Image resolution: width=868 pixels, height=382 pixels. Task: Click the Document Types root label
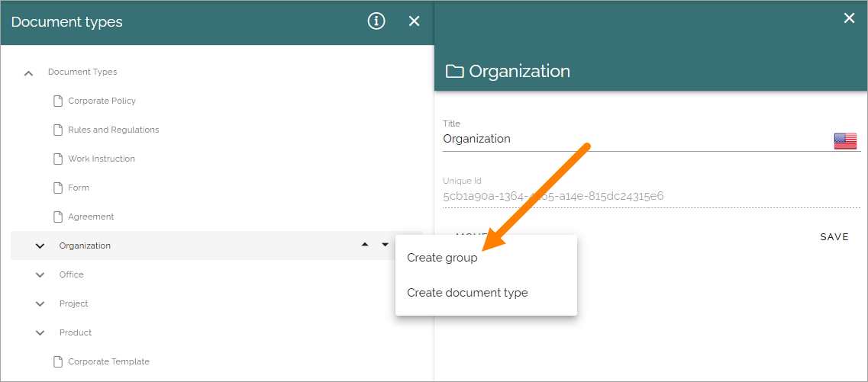click(82, 72)
